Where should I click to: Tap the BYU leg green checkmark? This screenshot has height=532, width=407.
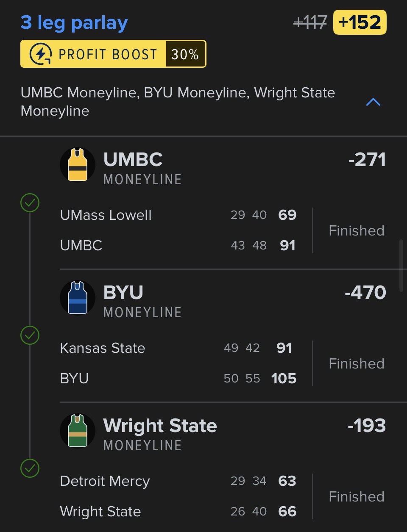coord(30,335)
